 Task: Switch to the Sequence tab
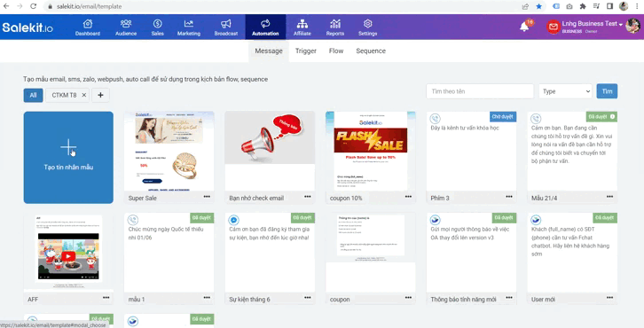click(371, 51)
